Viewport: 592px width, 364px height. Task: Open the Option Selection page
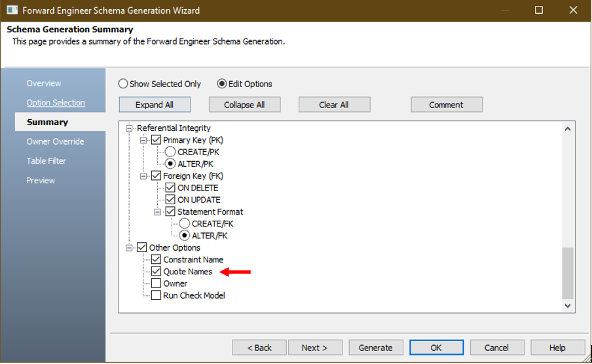[56, 103]
